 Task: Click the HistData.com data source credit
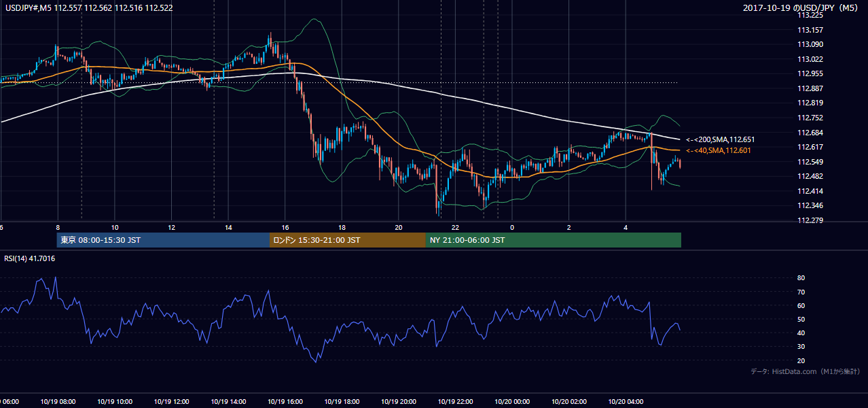[x=805, y=371]
